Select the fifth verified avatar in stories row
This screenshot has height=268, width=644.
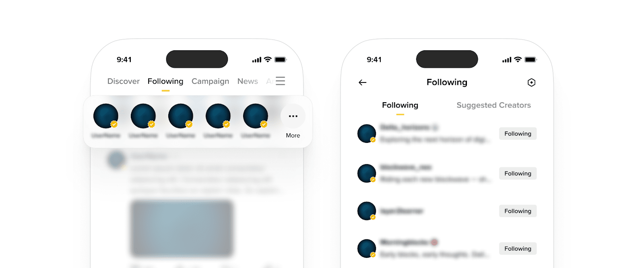[256, 116]
